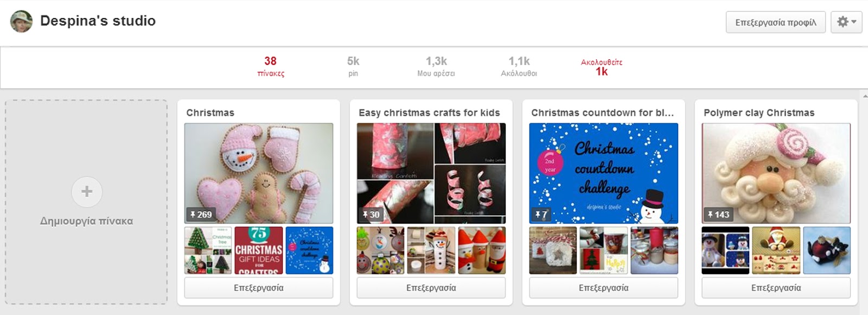This screenshot has height=315, width=868.
Task: Click Επεξεργασία under Christmas countdown board
Action: [x=604, y=288]
